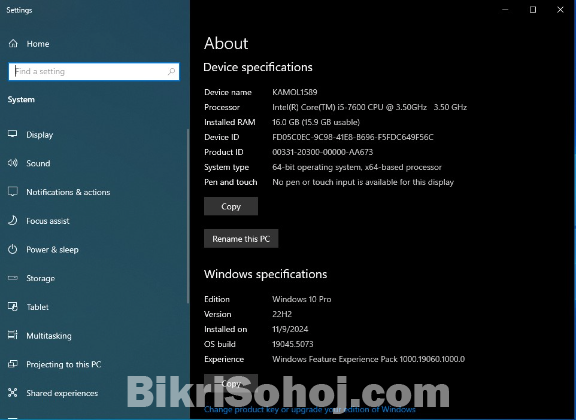Click the Sound speaker icon

(x=12, y=163)
